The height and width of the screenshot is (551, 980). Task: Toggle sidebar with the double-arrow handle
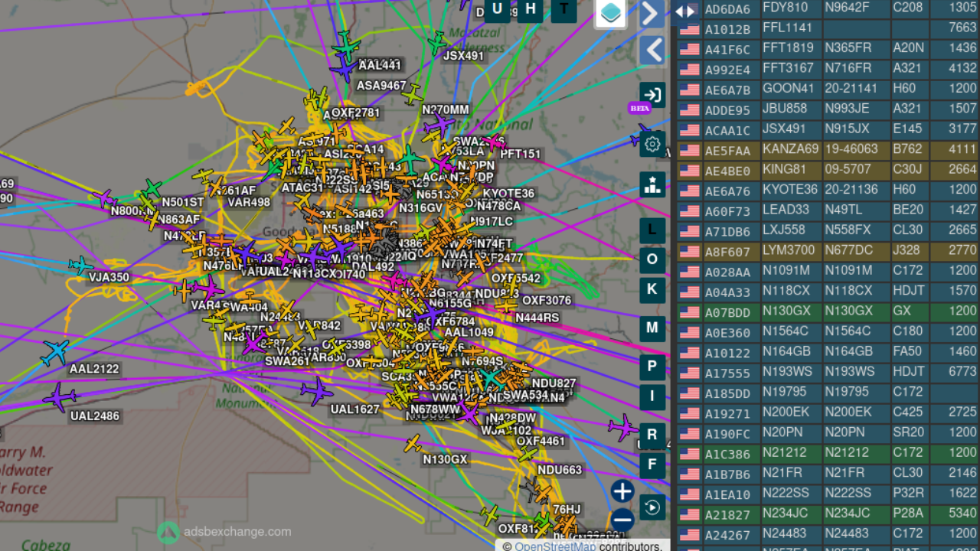(685, 11)
